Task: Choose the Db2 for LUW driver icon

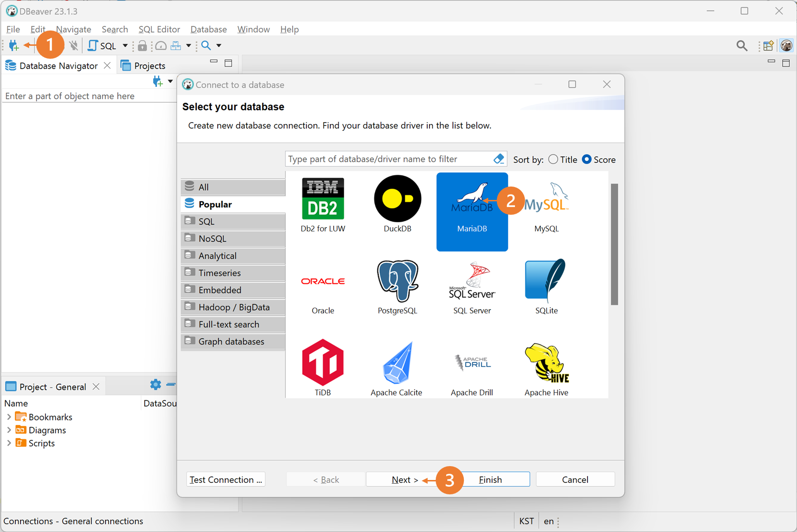Action: pos(323,199)
